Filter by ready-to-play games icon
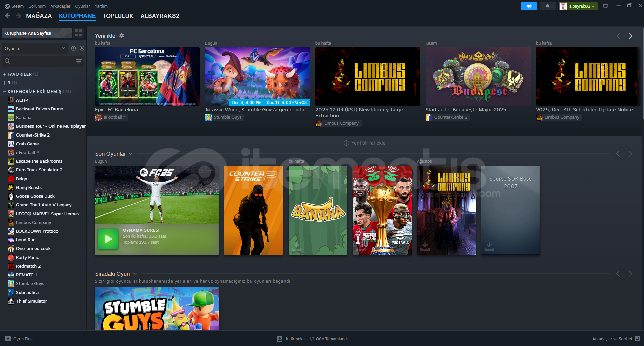This screenshot has width=644, height=346. [x=82, y=48]
